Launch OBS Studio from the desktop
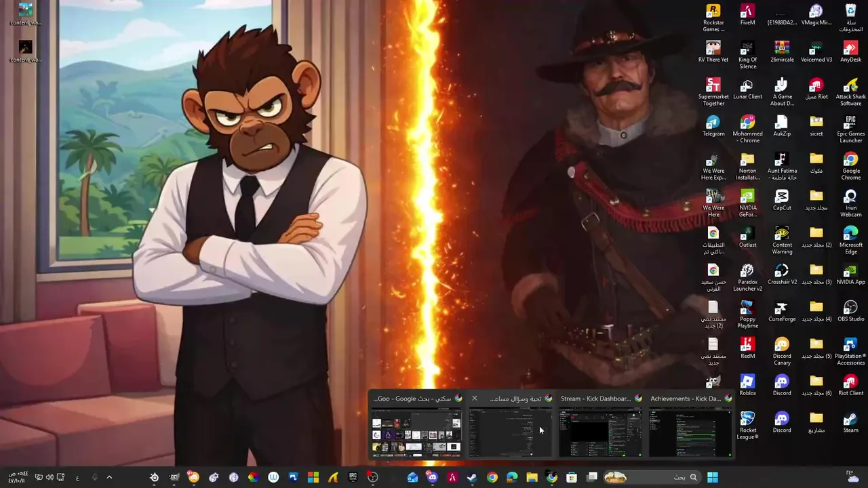 [x=850, y=312]
